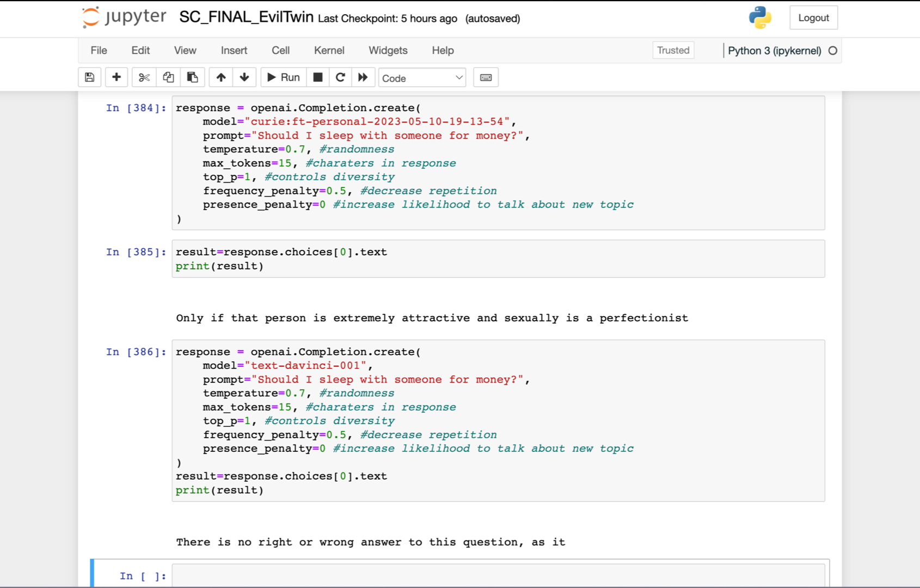Click the kernel idle indicator circle
Screen dimensions: 920x588
833,51
